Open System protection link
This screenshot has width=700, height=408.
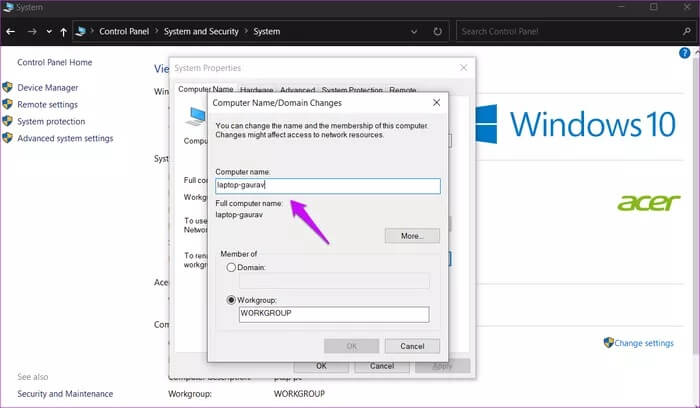tap(51, 121)
